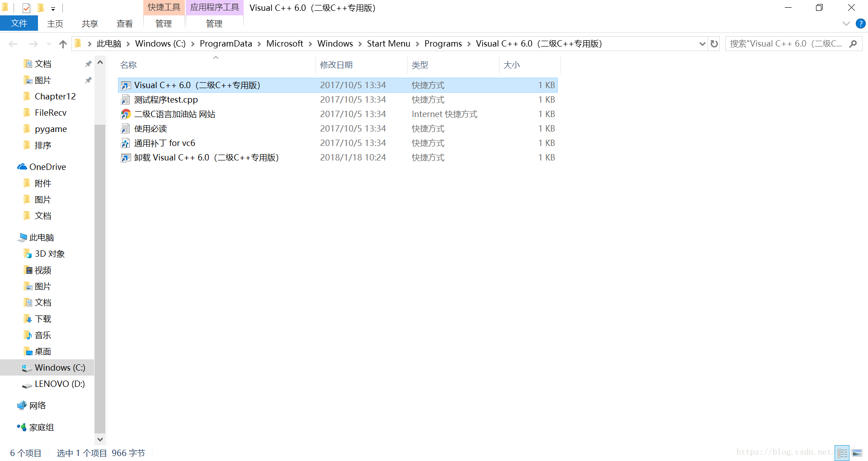Sort by the 类型 column header
Viewport: 868px width, 461px height.
pos(453,65)
